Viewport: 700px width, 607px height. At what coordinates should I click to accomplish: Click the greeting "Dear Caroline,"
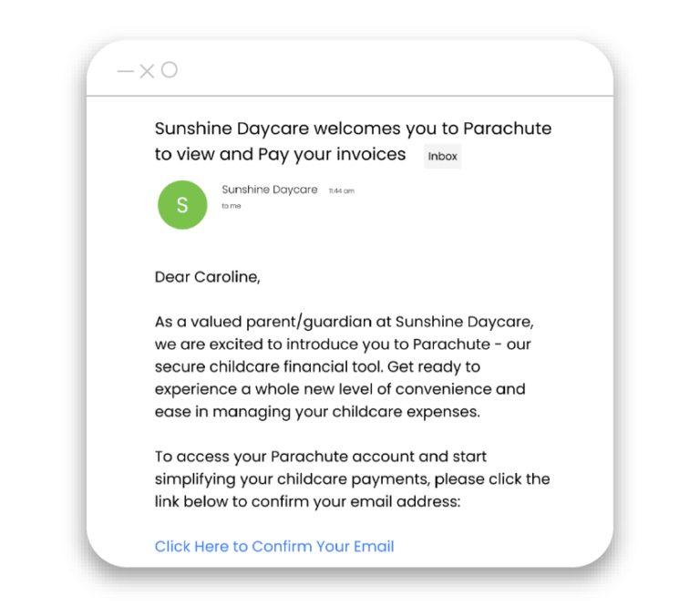click(x=208, y=277)
